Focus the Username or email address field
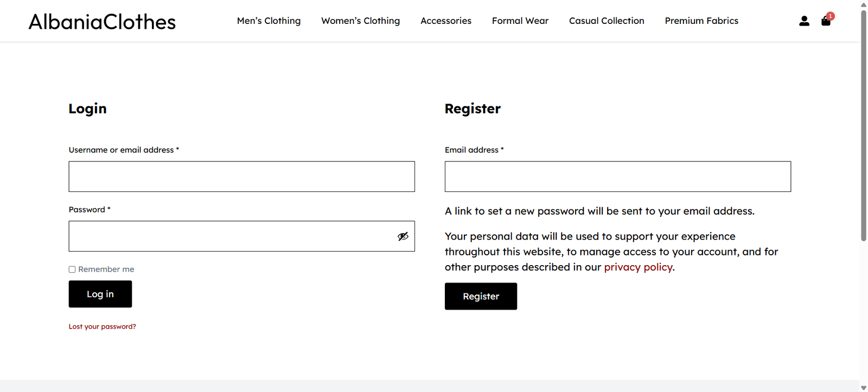The height and width of the screenshot is (392, 868). (x=241, y=176)
